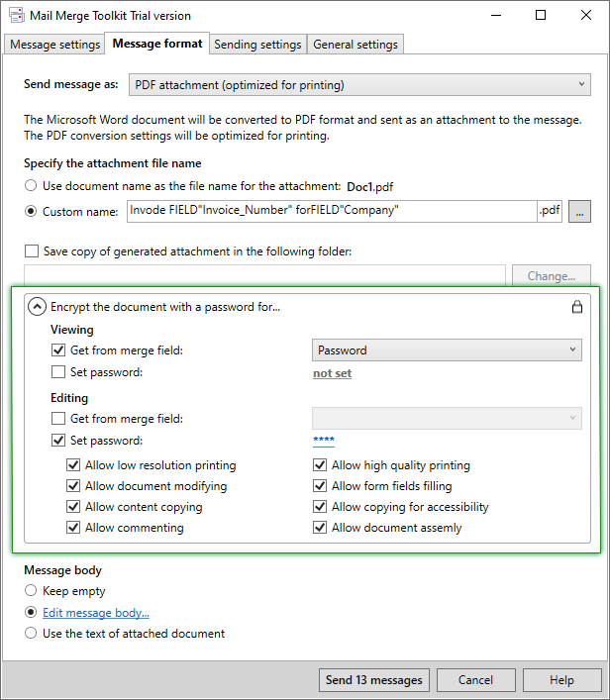Check Editing Get from merge field
The height and width of the screenshot is (700, 610).
coord(58,418)
